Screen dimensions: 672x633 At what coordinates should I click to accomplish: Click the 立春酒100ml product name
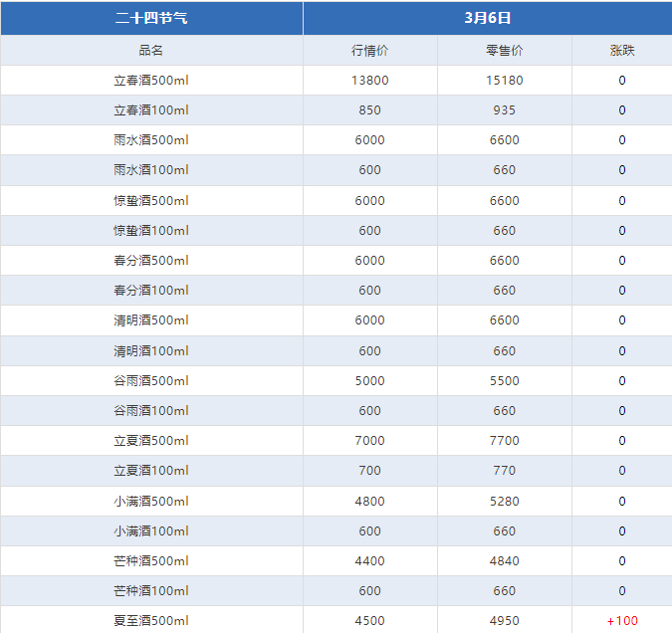point(151,110)
